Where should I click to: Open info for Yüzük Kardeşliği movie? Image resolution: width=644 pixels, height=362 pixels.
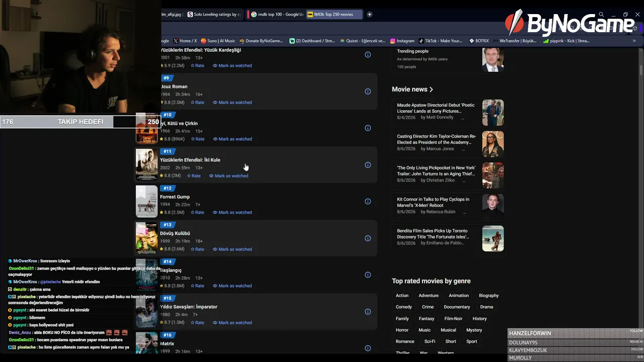point(368,54)
